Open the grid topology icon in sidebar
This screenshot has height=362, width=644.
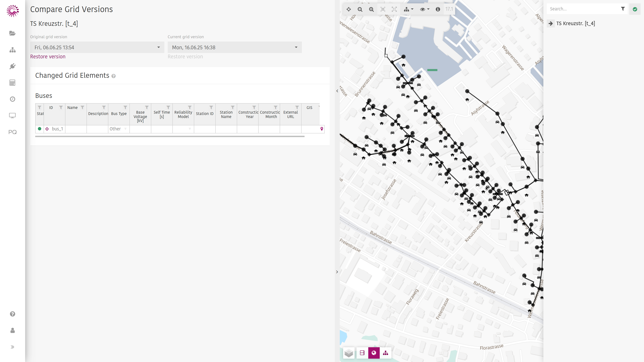pyautogui.click(x=13, y=50)
